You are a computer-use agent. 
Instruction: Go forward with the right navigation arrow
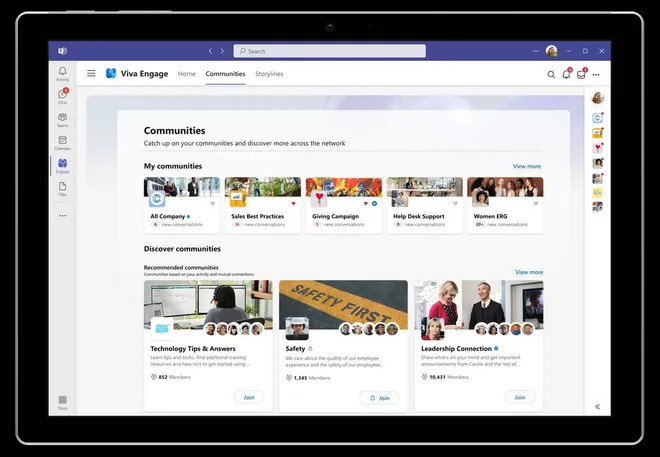[222, 51]
